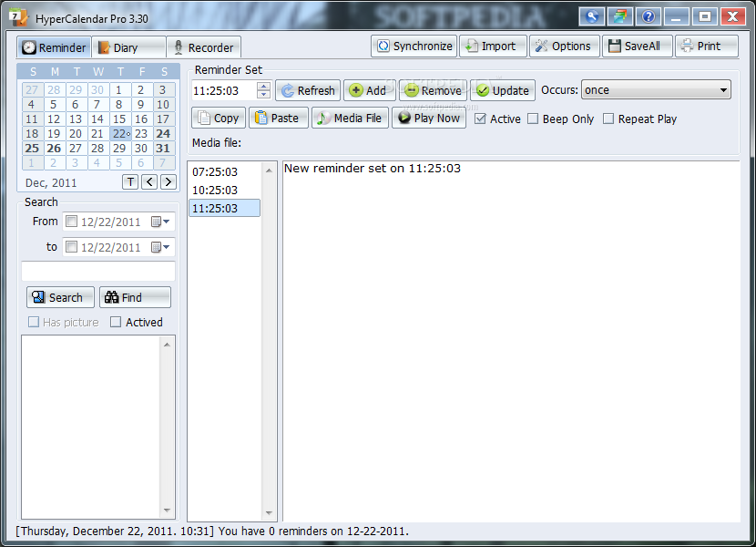
Task: Refresh the reminder set
Action: coord(308,90)
